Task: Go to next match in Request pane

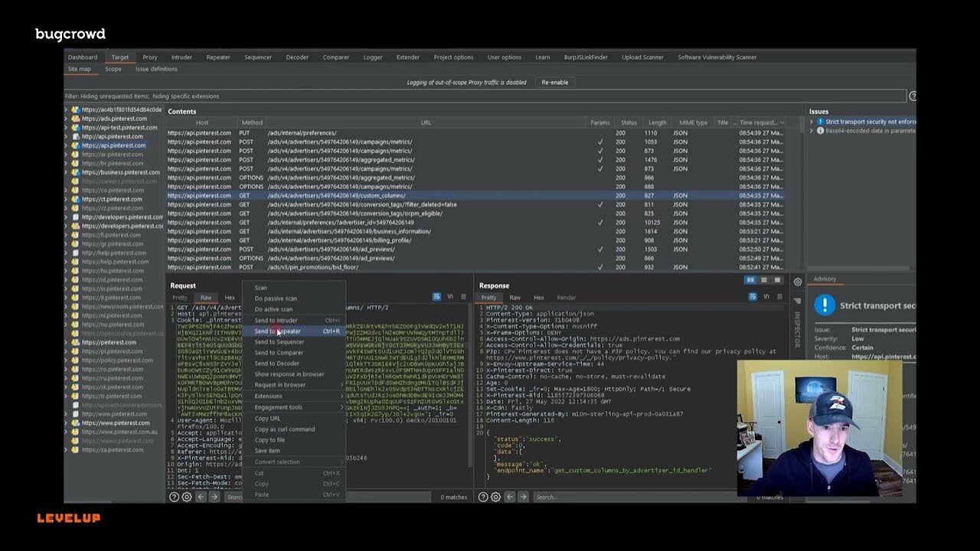Action: [214, 497]
